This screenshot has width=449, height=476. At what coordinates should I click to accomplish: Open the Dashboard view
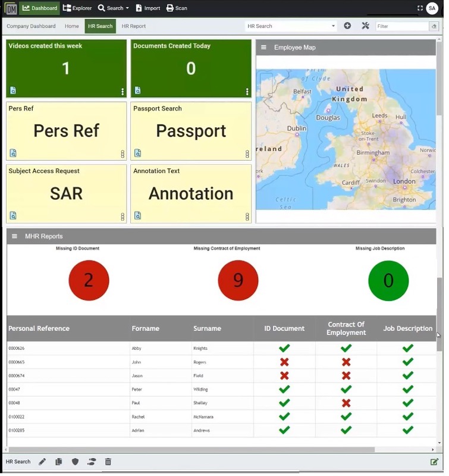40,8
